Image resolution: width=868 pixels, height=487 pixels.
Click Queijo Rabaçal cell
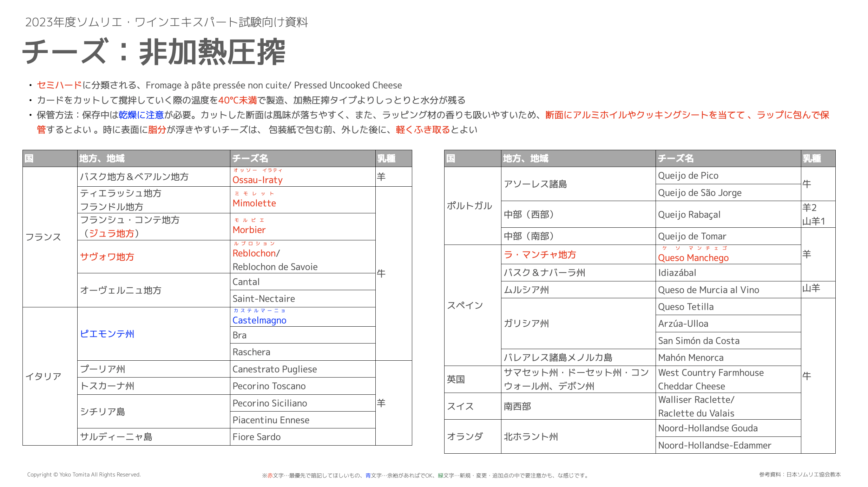tap(728, 214)
